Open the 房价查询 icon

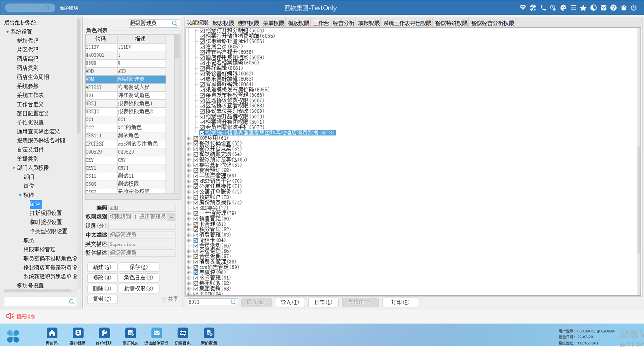coord(209,334)
